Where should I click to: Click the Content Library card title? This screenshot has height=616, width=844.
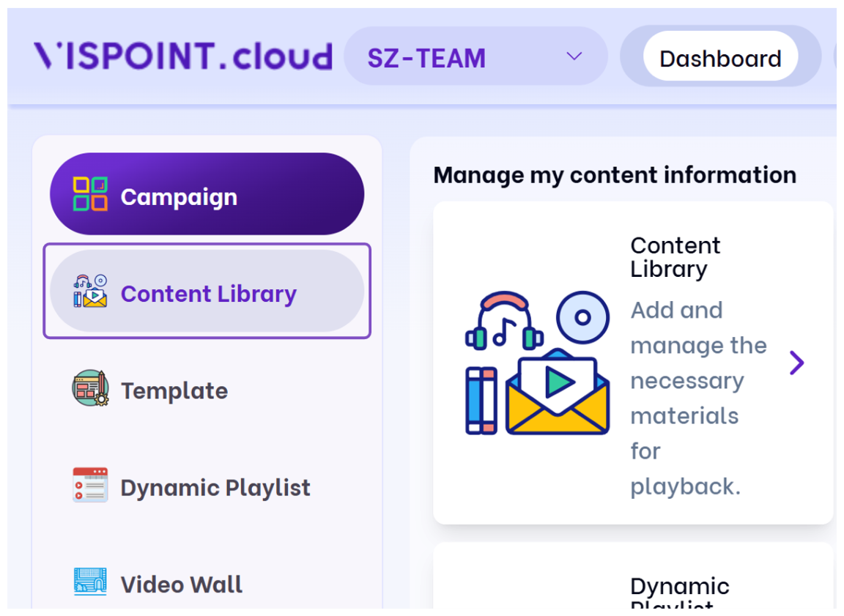pyautogui.click(x=675, y=257)
